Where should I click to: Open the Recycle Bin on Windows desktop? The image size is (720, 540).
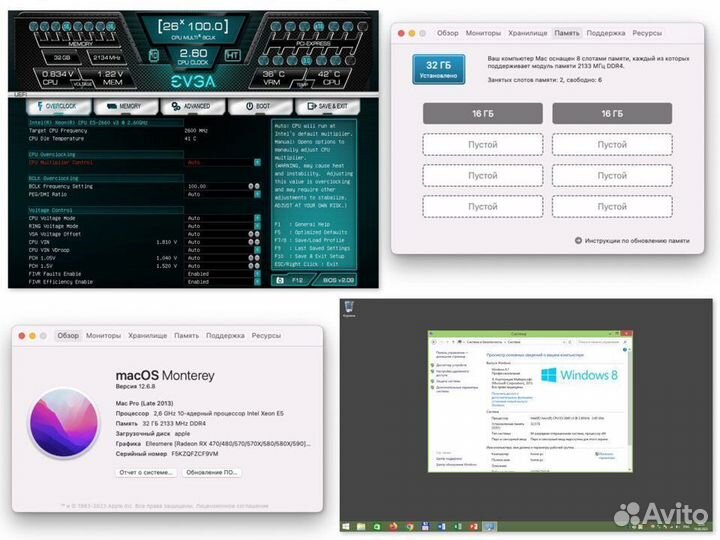click(349, 309)
